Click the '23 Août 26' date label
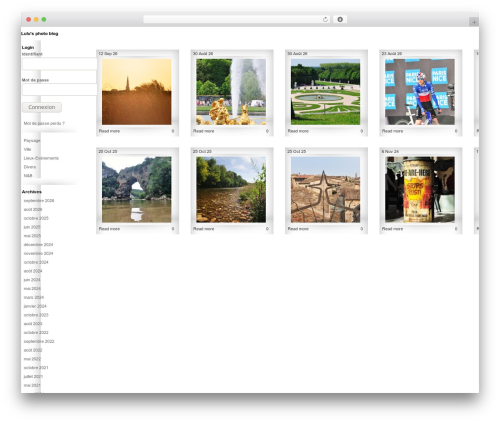This screenshot has width=500, height=423. [392, 53]
